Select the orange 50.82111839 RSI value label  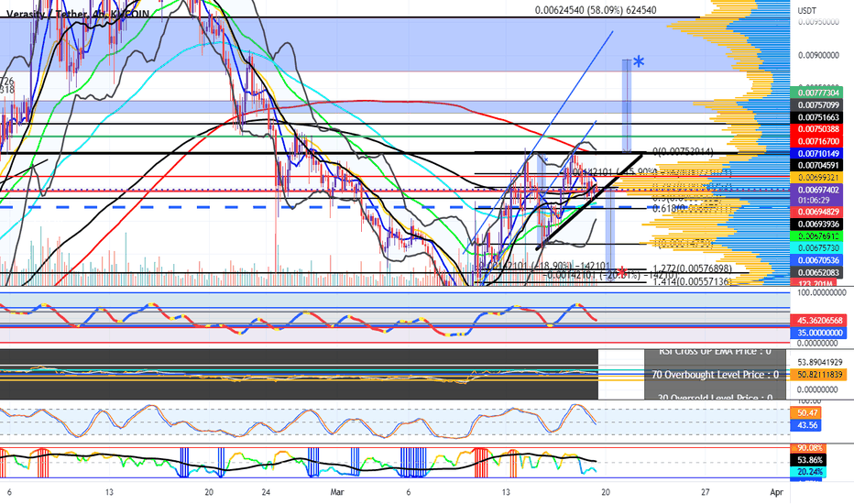point(816,374)
